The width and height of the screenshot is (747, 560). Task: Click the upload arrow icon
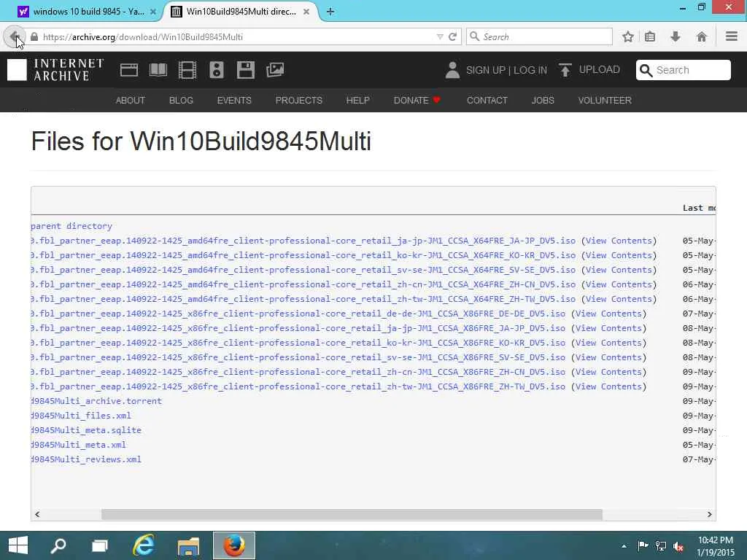click(565, 70)
